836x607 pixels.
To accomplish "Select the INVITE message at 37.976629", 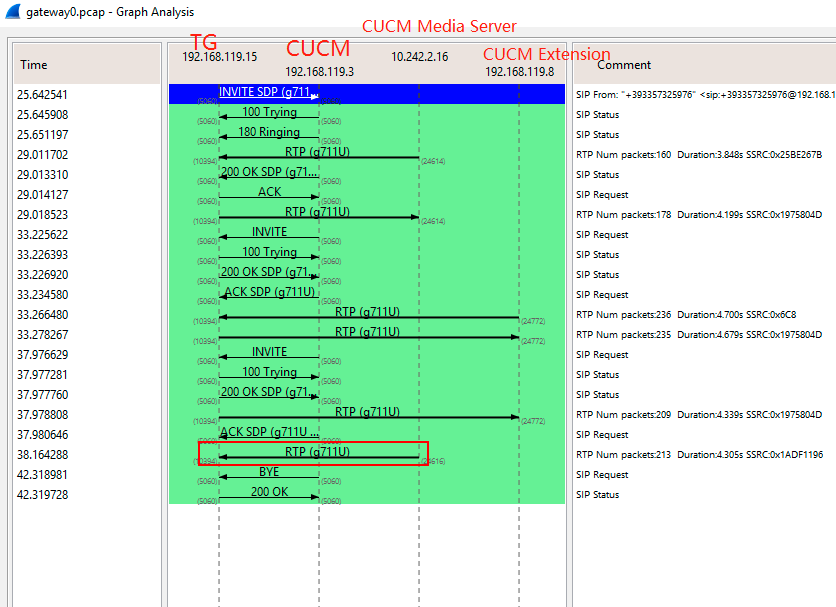I will pos(269,353).
